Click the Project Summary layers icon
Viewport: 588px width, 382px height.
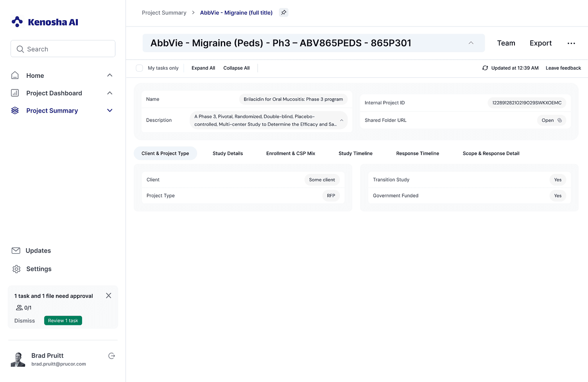pos(15,111)
